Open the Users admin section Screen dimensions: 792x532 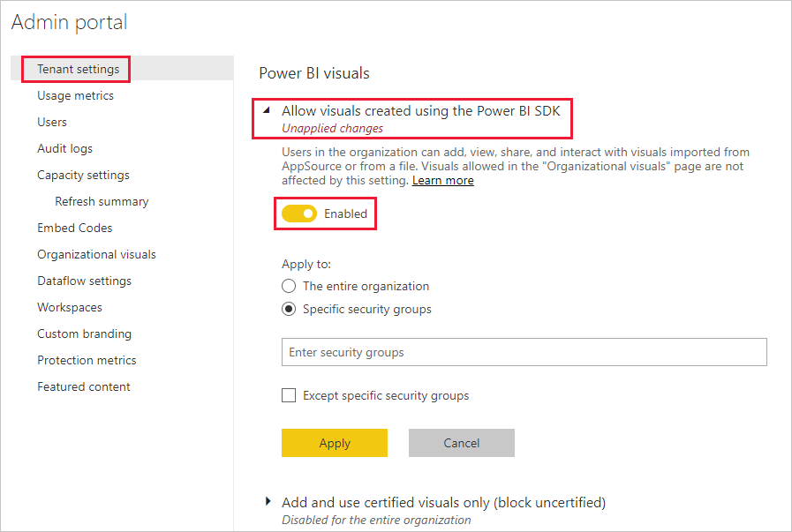click(x=52, y=122)
